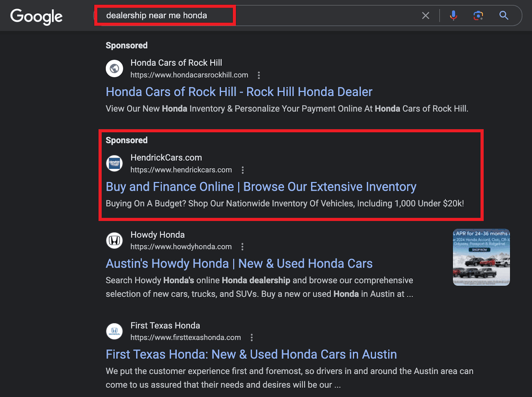This screenshot has width=532, height=397.
Task: Open three-dot menu for First Texas Honda
Action: 252,337
